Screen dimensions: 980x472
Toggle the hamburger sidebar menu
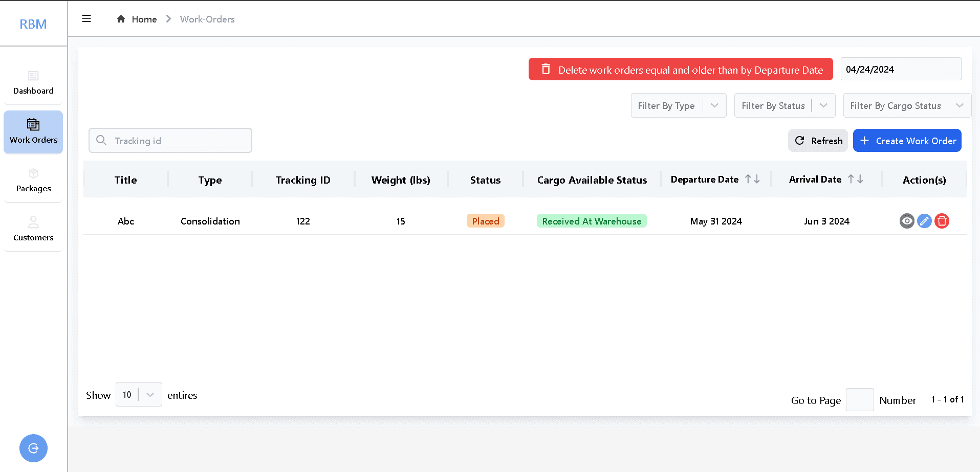pos(86,19)
